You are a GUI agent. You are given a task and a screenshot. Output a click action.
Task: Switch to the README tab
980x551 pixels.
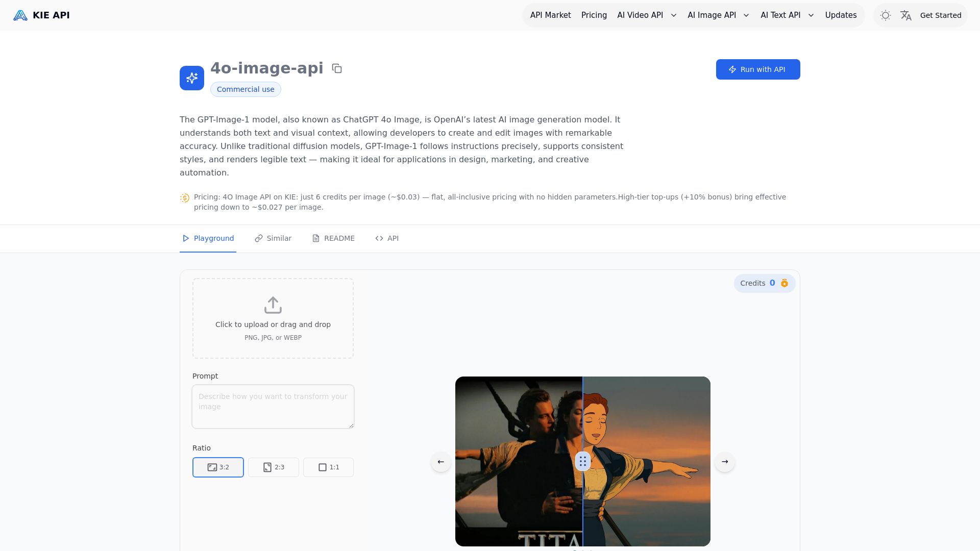point(333,238)
